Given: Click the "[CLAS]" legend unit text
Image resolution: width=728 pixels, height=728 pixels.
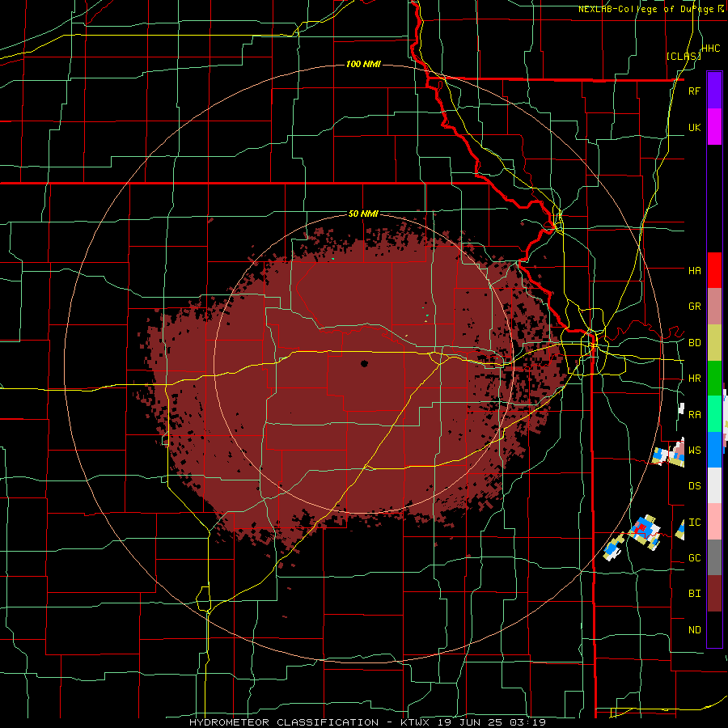Looking at the screenshot, I should click(x=684, y=57).
